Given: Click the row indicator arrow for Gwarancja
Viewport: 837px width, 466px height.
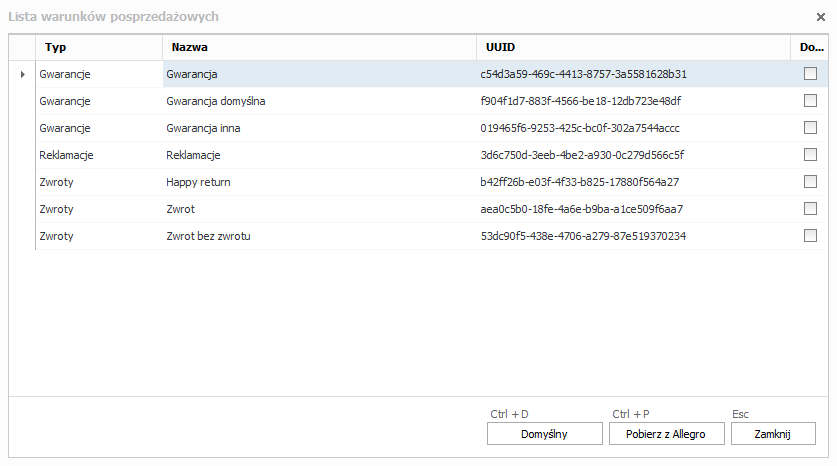Looking at the screenshot, I should coord(22,74).
